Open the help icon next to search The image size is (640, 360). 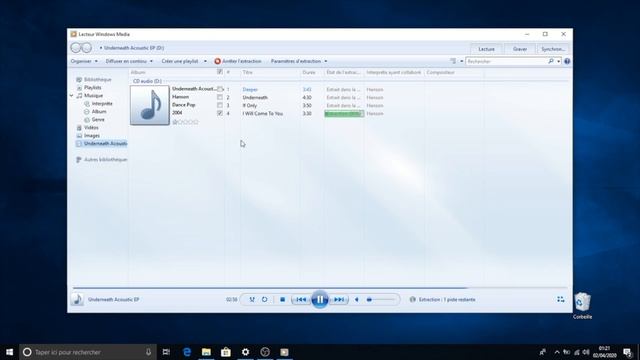(567, 61)
